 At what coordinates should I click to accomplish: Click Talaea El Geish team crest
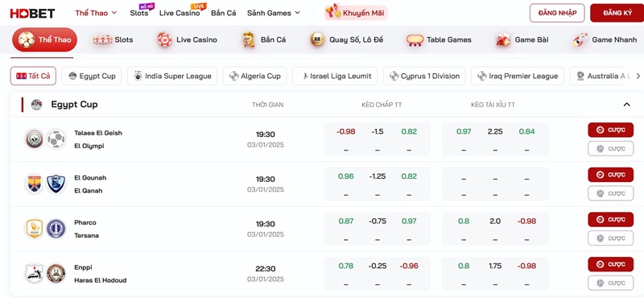(x=35, y=139)
